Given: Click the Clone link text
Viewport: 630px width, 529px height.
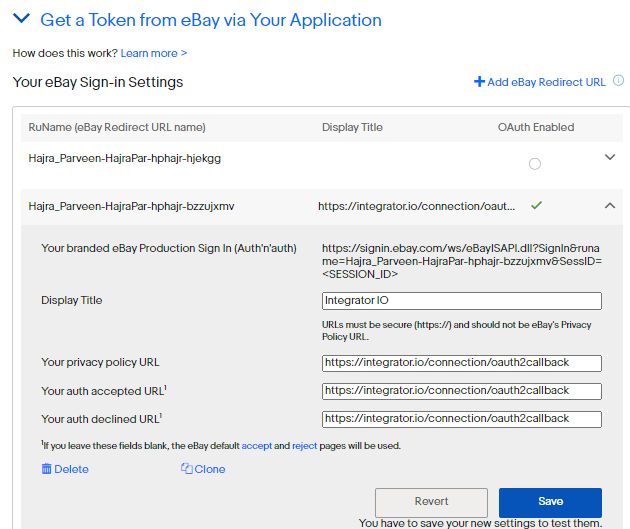Looking at the screenshot, I should [x=210, y=469].
